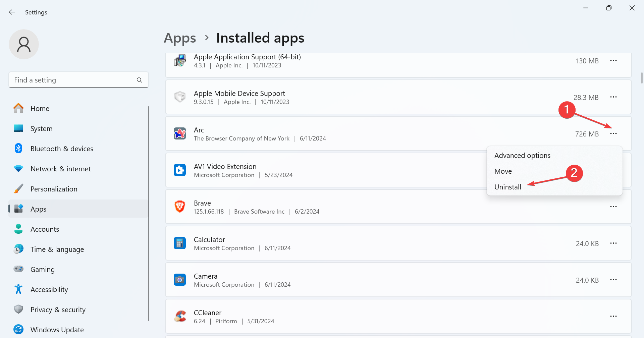This screenshot has height=338, width=644.
Task: Choose Uninstall from the context menu
Action: (554, 187)
